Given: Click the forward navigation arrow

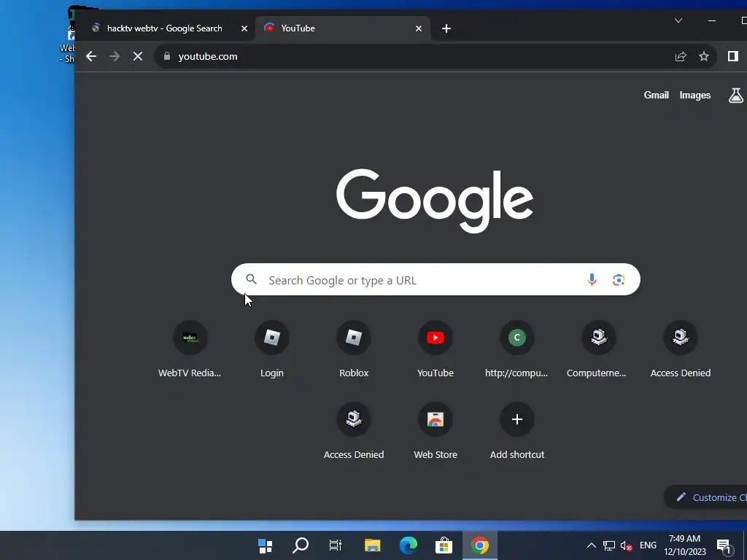Looking at the screenshot, I should click(x=115, y=56).
